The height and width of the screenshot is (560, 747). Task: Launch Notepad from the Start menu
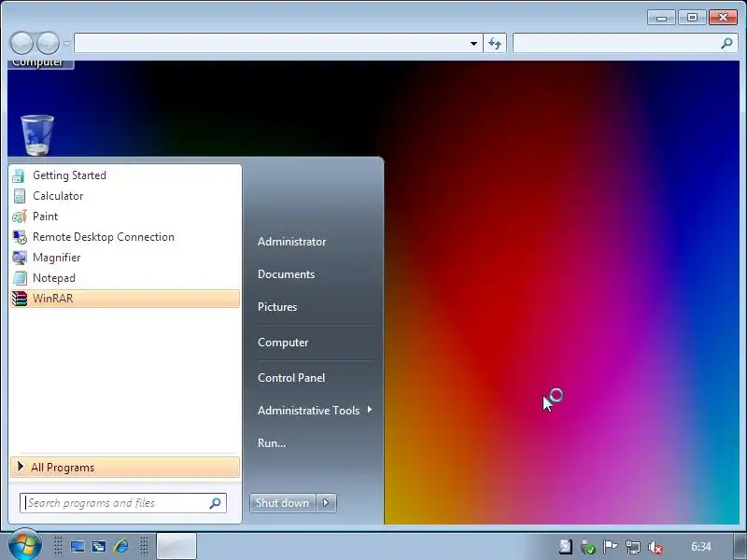coord(125,277)
